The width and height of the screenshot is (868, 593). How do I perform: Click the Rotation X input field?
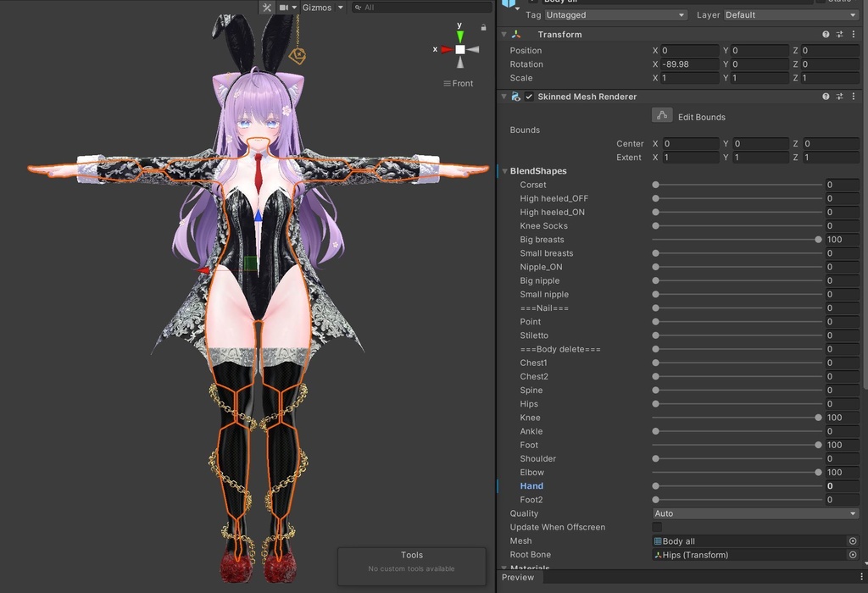point(689,64)
